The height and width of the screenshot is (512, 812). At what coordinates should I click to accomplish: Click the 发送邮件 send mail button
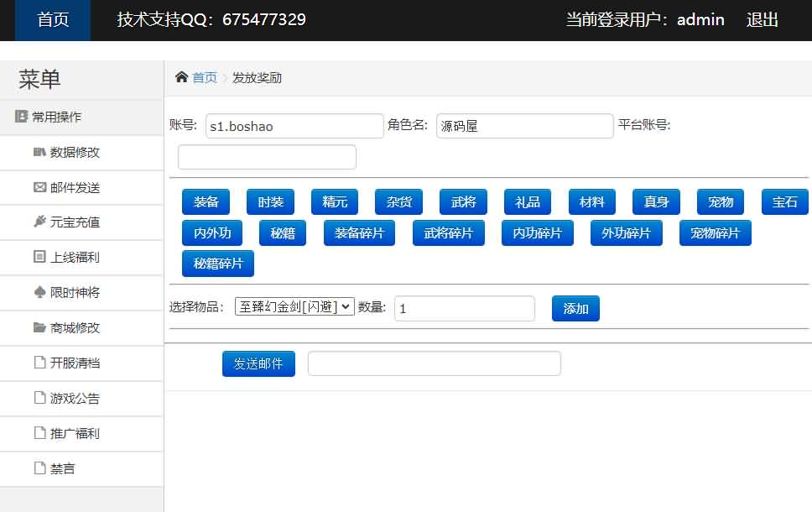(x=258, y=363)
